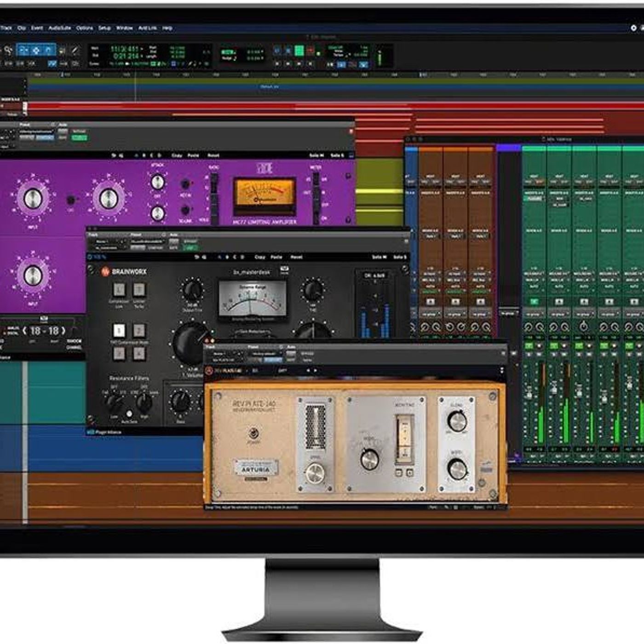Click the large green transport button
644x644 pixels.
coord(299,50)
